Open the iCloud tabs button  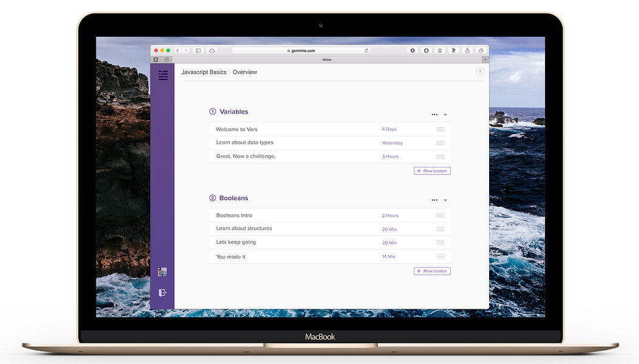[212, 50]
